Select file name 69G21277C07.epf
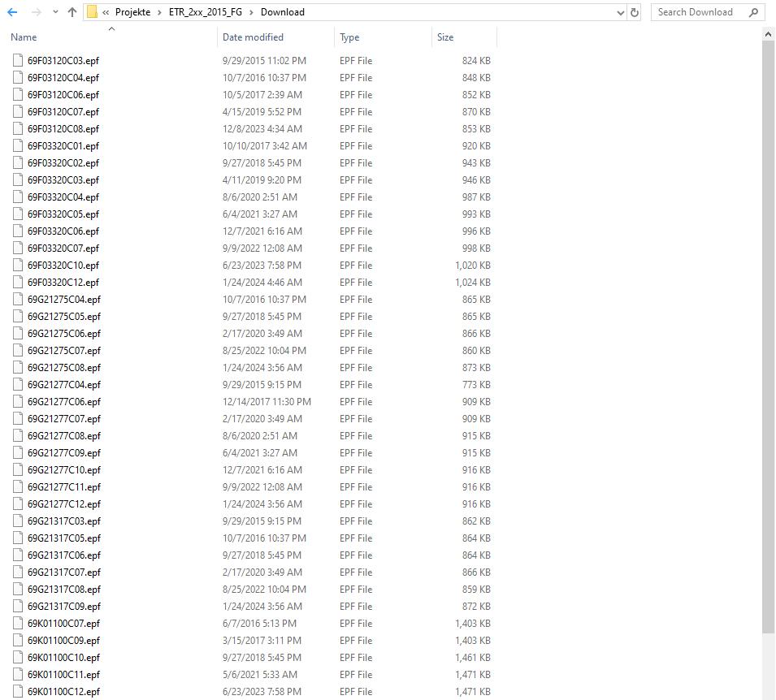Image resolution: width=776 pixels, height=700 pixels. [64, 419]
